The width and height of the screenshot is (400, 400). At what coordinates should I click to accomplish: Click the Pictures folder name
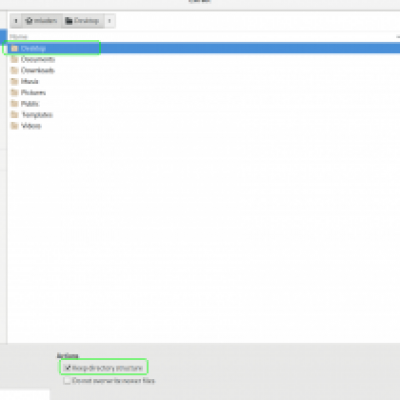pos(33,92)
